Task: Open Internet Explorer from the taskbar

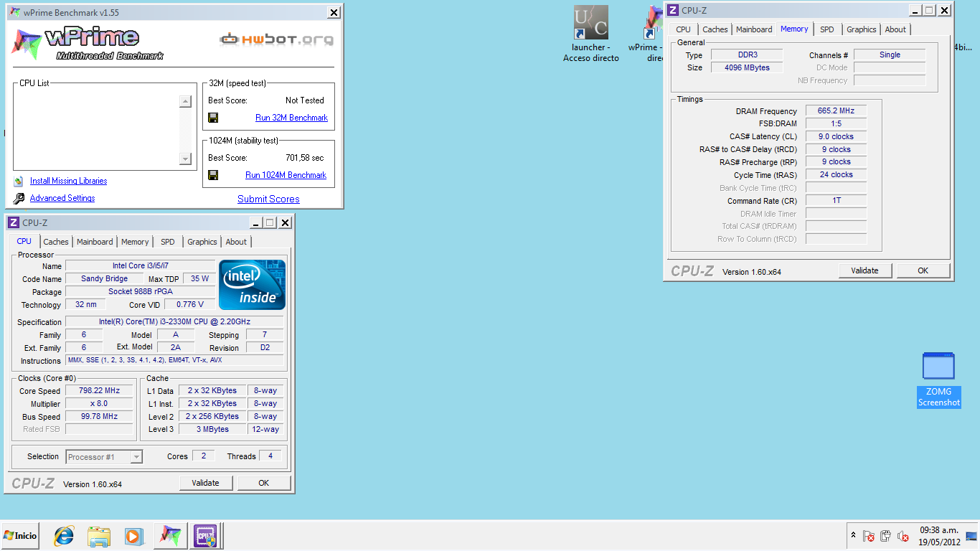Action: click(x=64, y=536)
